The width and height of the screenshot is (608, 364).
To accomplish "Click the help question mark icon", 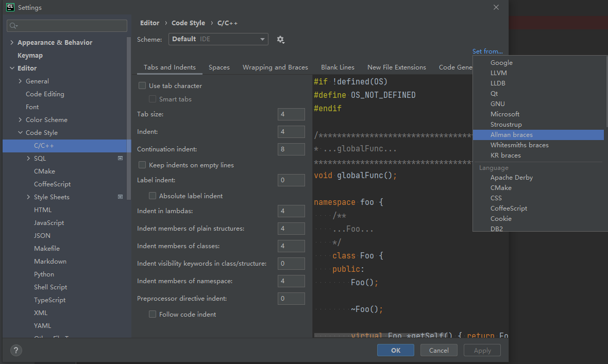I will 16,351.
